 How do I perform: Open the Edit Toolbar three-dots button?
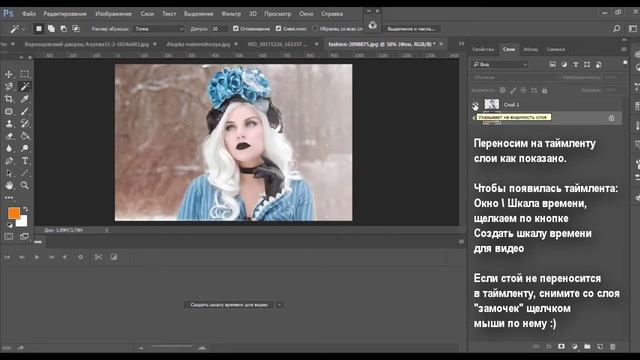tap(9, 198)
